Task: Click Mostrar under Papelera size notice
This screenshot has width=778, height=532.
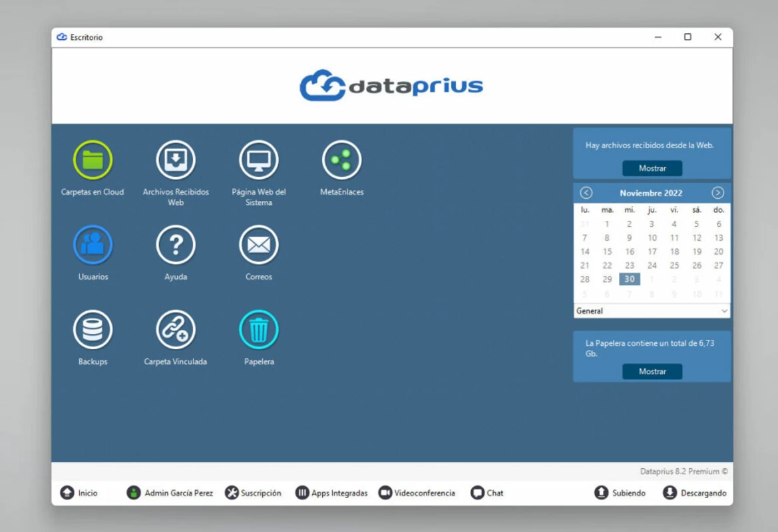Action: [652, 371]
